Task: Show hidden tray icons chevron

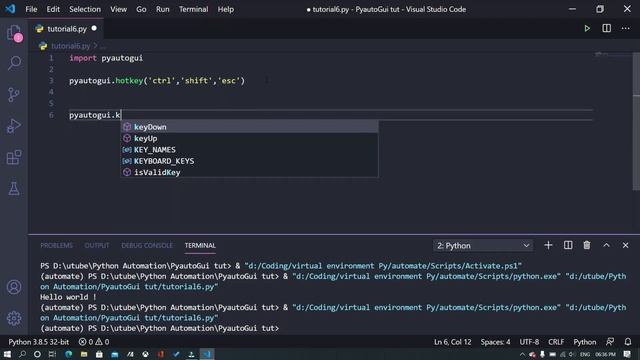Action: (522, 354)
